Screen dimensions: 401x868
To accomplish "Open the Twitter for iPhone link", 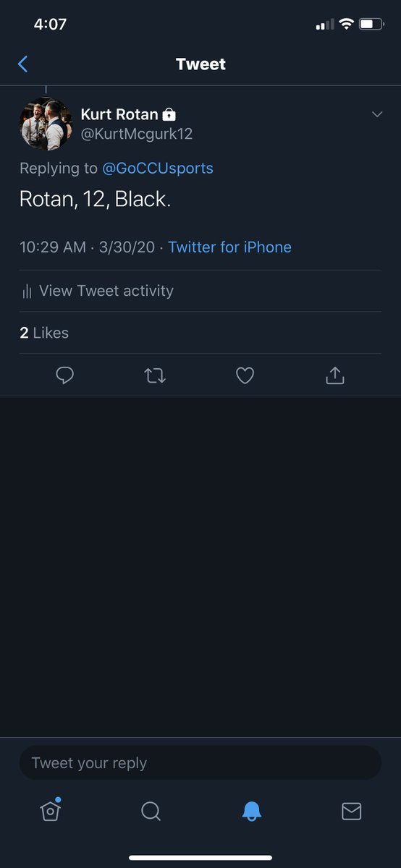I will pyautogui.click(x=229, y=247).
